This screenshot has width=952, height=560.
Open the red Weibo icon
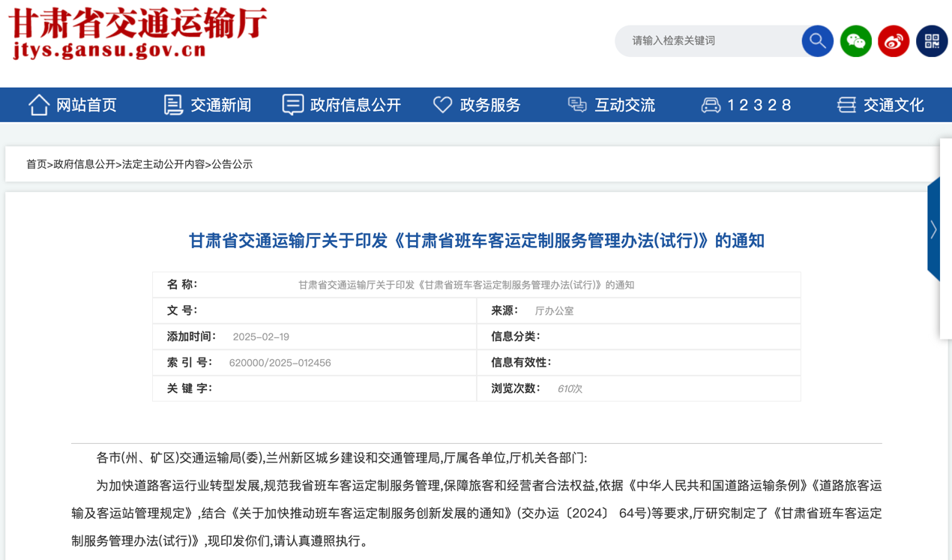coord(894,41)
